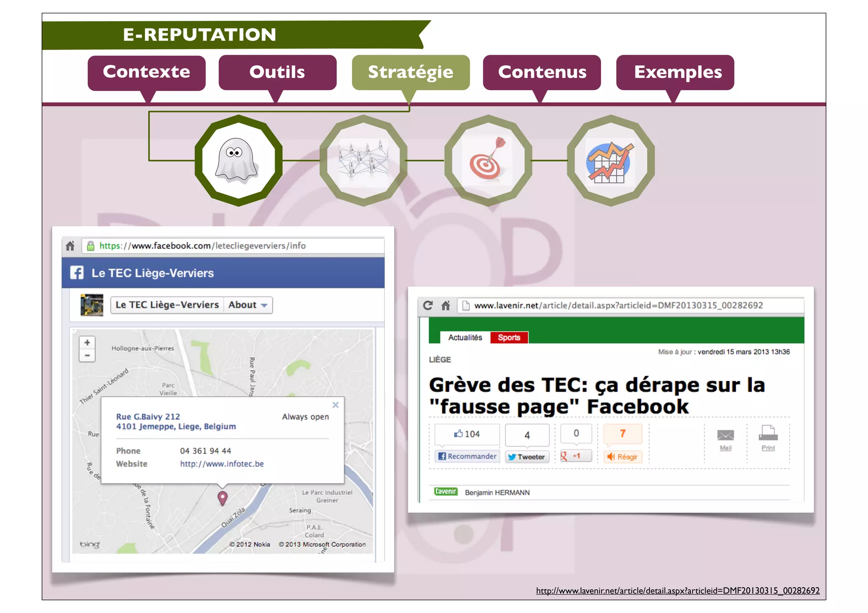Click the Facebook logo in blue header
This screenshot has height=613, width=868.
coord(77,272)
